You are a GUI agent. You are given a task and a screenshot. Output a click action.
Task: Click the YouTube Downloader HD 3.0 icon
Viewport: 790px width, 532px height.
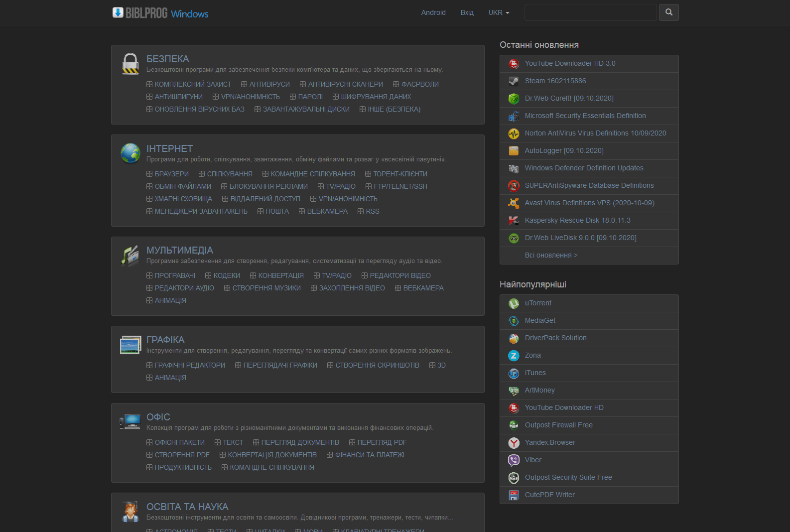(x=514, y=64)
